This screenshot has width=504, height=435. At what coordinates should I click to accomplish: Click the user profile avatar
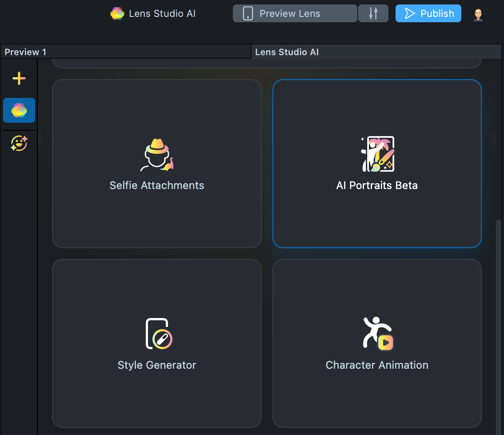tap(478, 14)
